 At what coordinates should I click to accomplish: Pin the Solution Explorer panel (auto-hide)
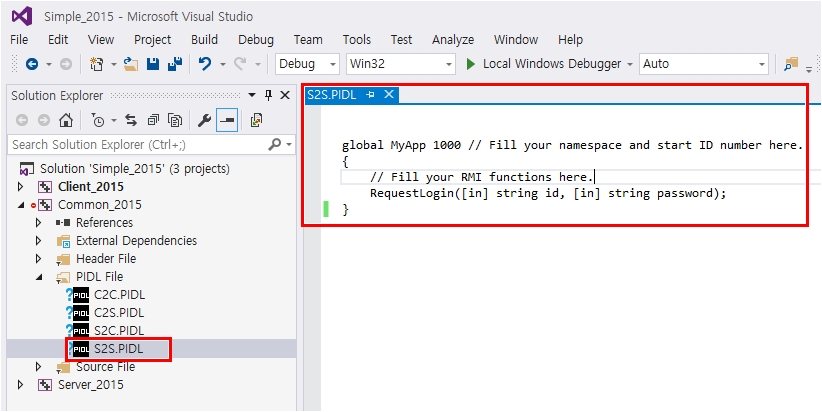click(268, 95)
